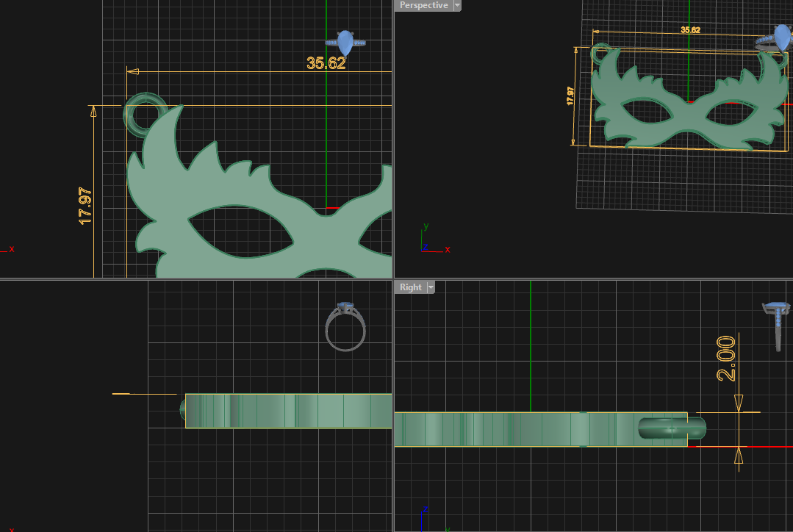
Task: Select the 35.62 dimension in Perspective view
Action: (x=690, y=30)
